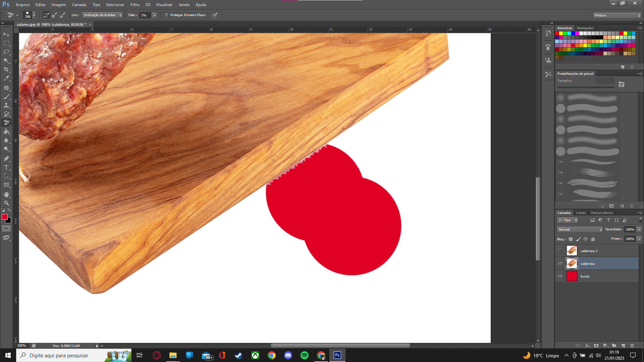Swap foreground and background colors
644x362 pixels.
pos(9,210)
